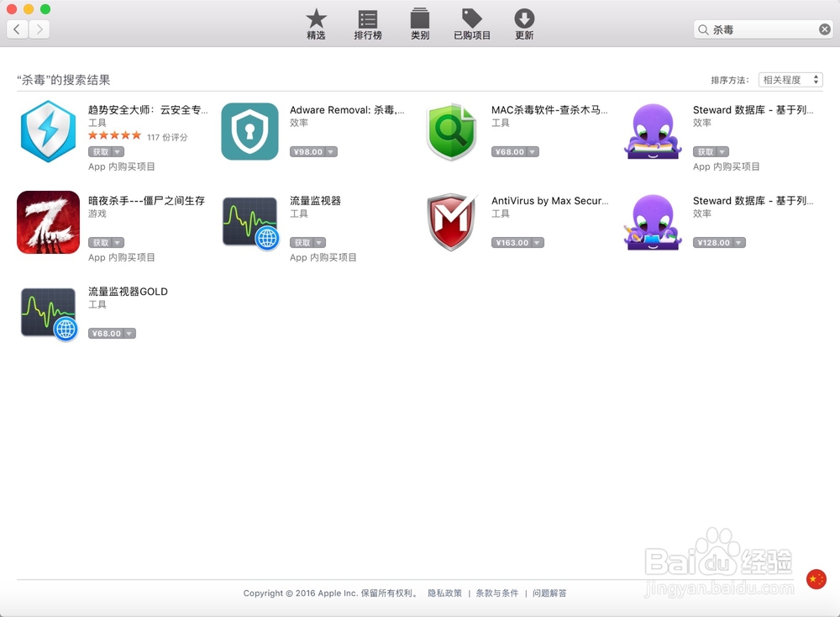This screenshot has height=617, width=840.
Task: Open the 流量监视器GOLD app icon
Action: [49, 314]
